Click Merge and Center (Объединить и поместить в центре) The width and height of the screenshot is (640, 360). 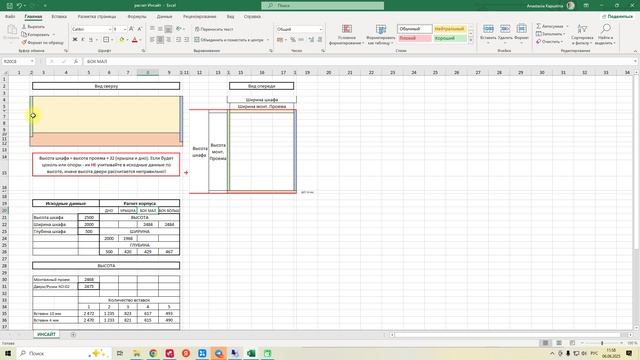click(229, 40)
